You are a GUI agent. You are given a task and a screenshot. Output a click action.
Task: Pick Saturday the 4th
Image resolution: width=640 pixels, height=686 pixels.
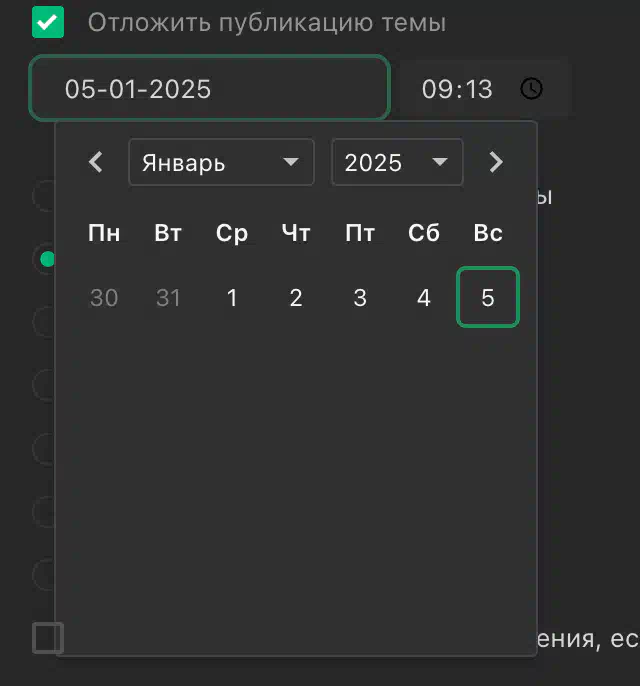(x=424, y=298)
